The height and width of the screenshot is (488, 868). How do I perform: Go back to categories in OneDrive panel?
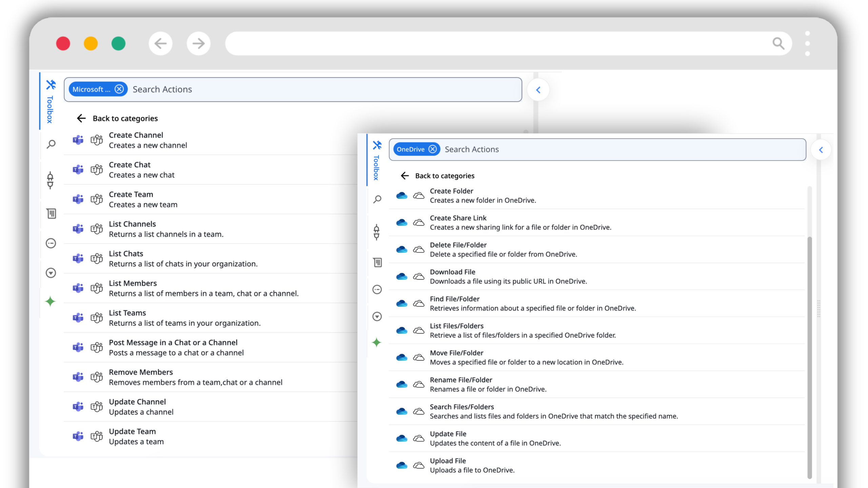[437, 176]
